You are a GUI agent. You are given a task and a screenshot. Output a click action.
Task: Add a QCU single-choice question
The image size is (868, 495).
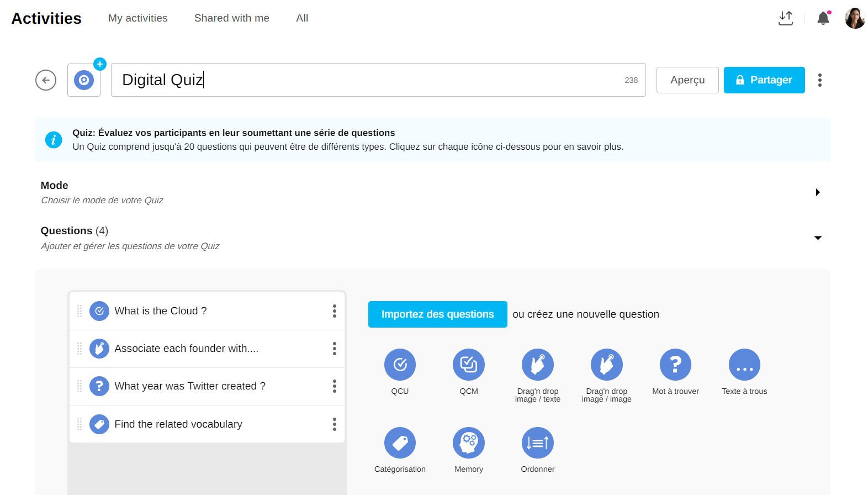(400, 365)
